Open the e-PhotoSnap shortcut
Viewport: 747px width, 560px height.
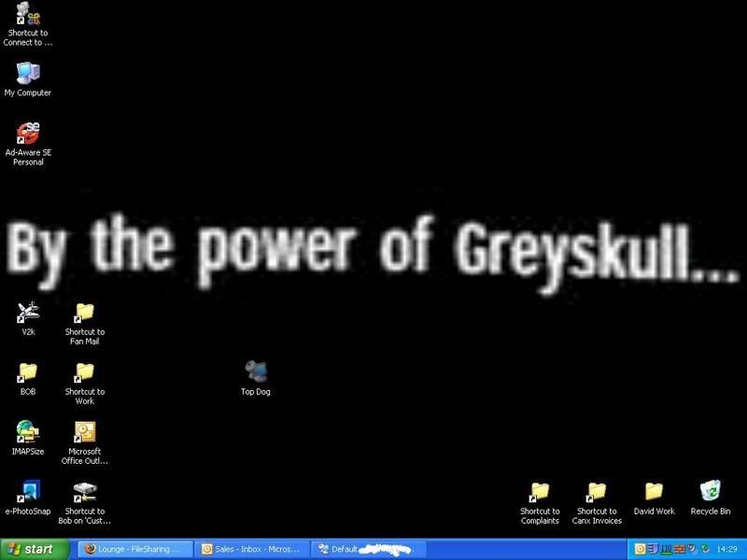click(x=28, y=498)
